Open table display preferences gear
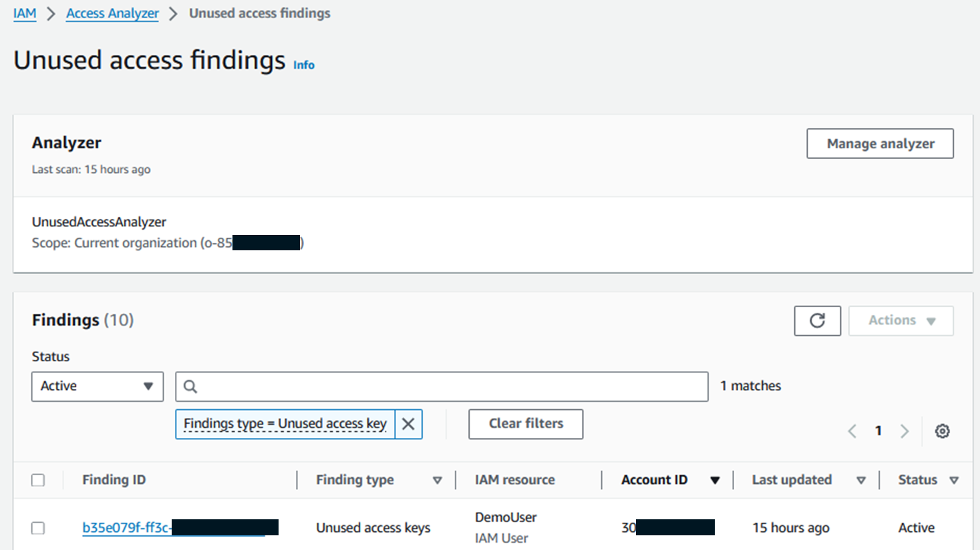980x550 pixels. (x=943, y=431)
